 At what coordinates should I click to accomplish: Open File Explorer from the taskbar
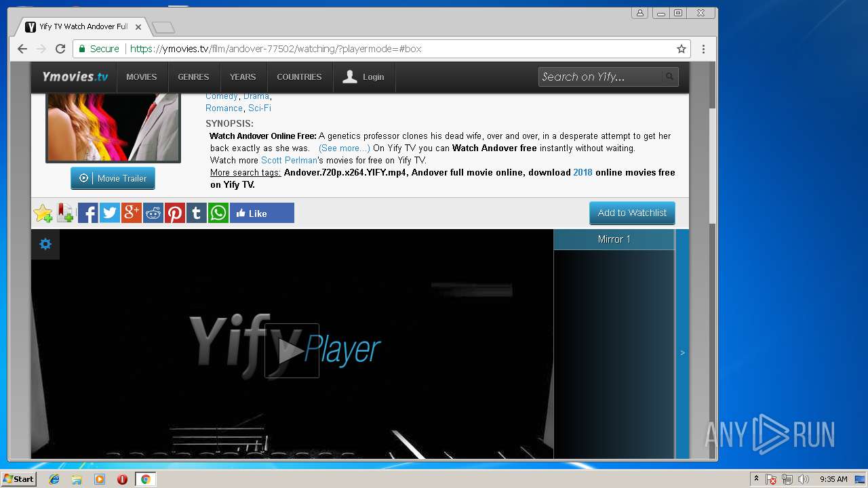(x=77, y=479)
